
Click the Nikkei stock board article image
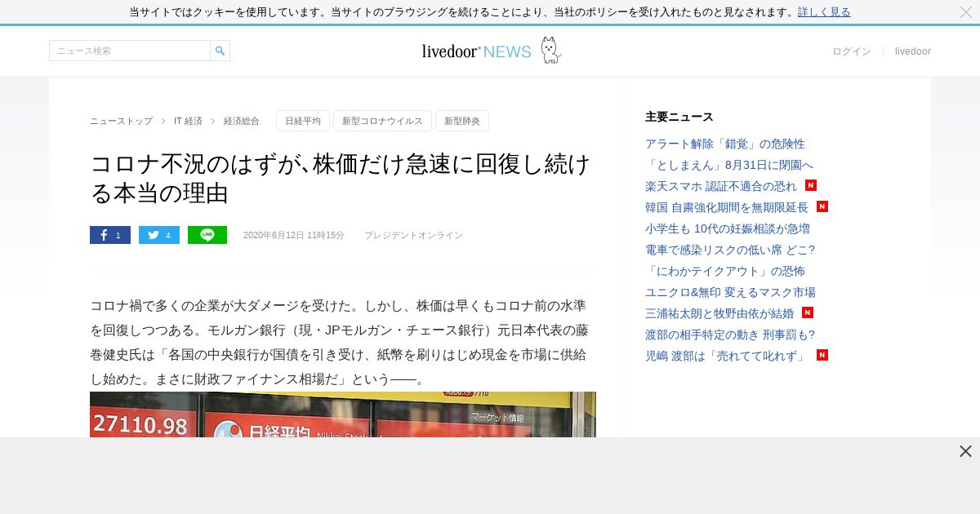(x=343, y=414)
